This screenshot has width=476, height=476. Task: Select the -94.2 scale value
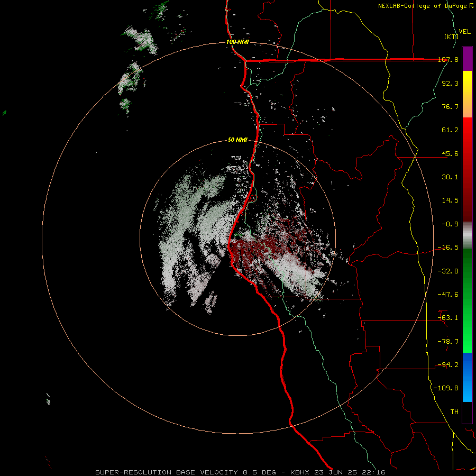pos(448,365)
